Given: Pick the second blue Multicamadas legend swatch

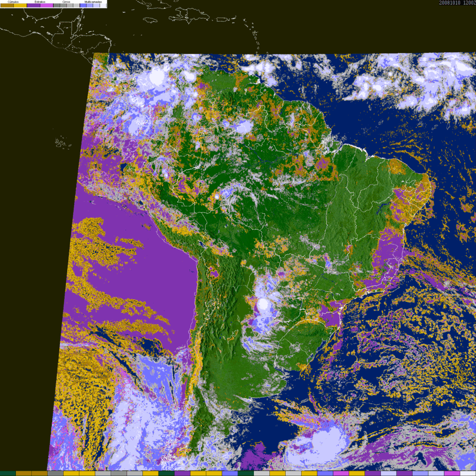Looking at the screenshot, I should point(89,5).
